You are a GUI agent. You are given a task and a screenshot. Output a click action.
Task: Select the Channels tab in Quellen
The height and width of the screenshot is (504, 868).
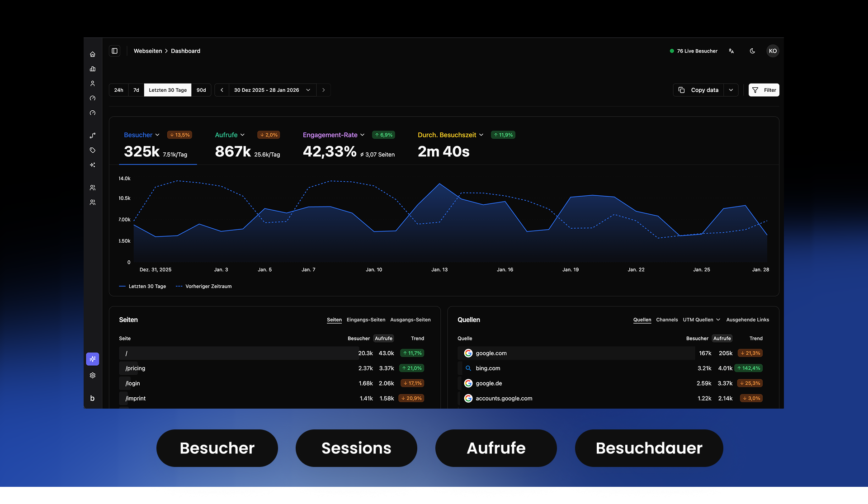[x=667, y=320]
